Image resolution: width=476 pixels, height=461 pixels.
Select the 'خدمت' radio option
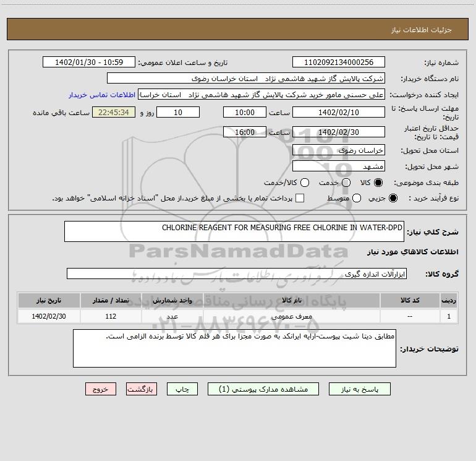(346, 183)
